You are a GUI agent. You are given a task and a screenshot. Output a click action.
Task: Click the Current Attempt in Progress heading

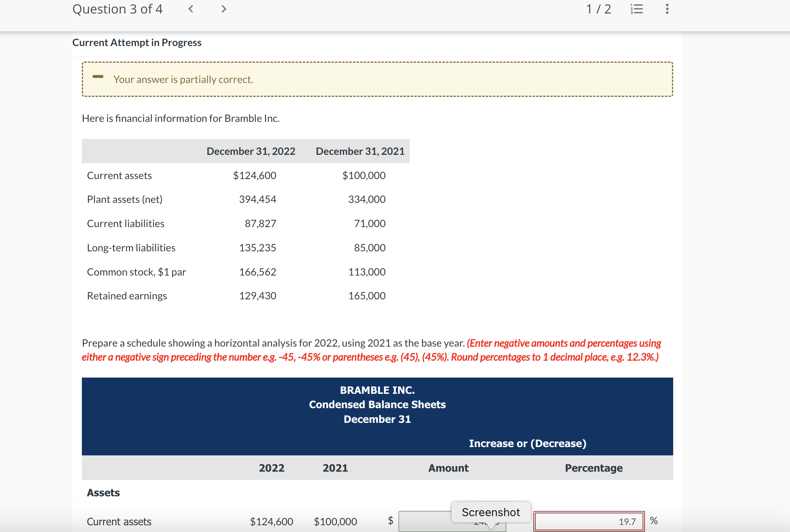137,42
